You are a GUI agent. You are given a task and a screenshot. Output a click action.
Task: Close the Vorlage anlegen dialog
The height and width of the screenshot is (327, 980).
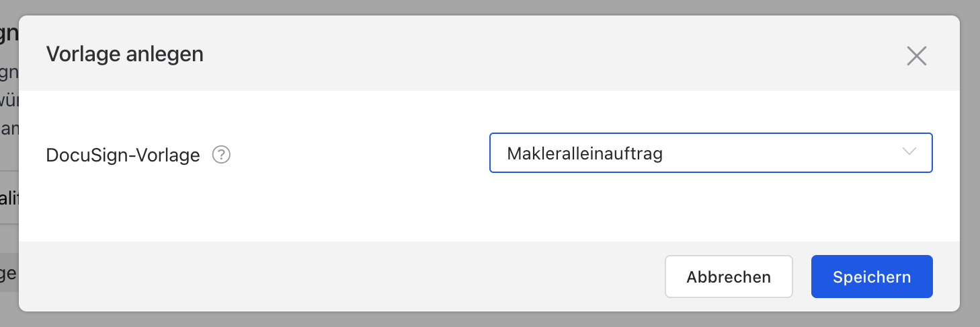[x=916, y=56]
